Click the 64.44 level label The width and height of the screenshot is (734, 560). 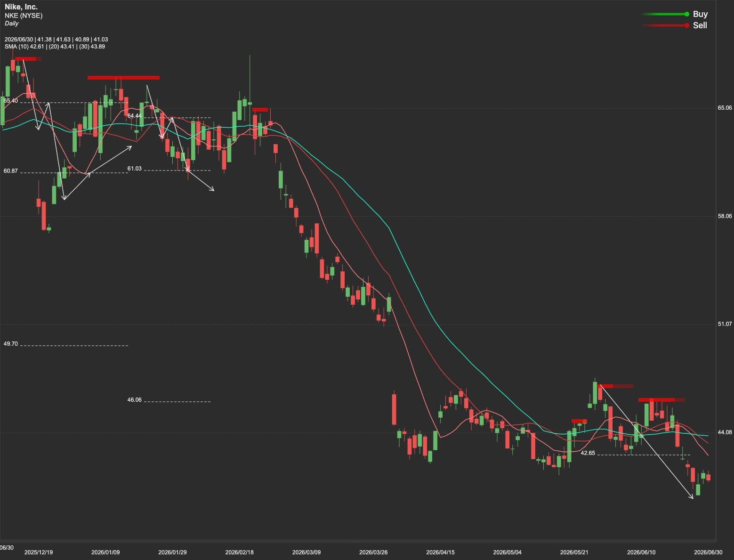tap(135, 116)
